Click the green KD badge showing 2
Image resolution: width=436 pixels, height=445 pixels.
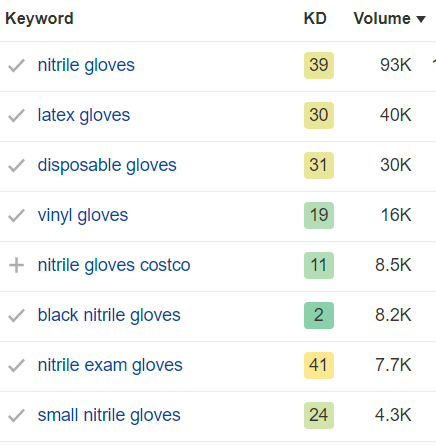(319, 315)
